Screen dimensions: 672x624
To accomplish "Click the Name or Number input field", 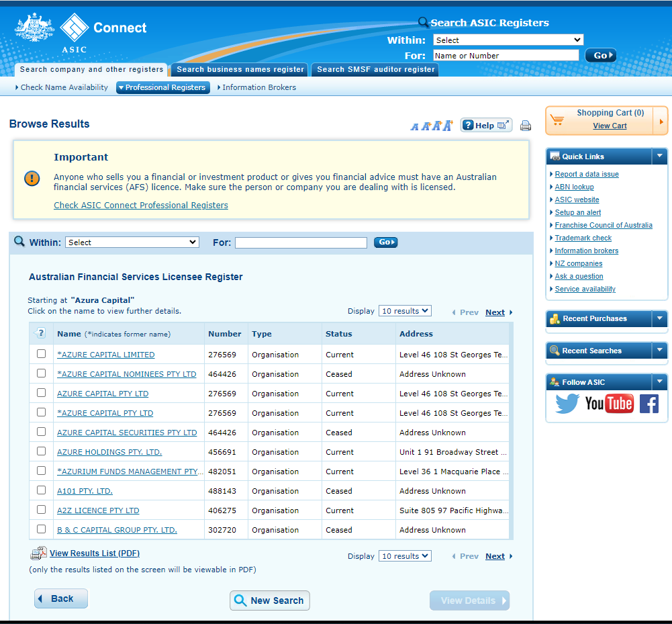I will tap(506, 55).
